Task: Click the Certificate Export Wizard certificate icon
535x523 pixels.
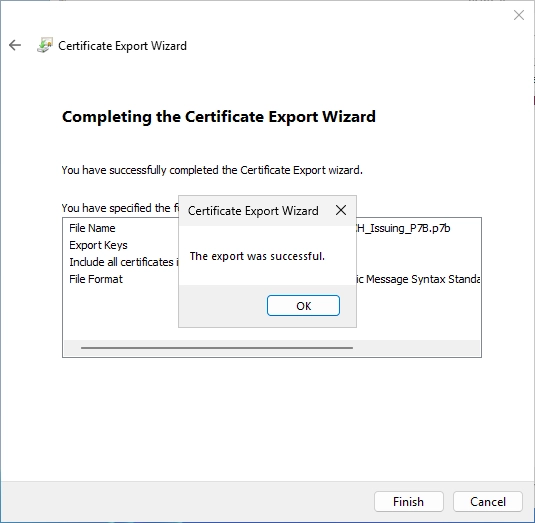Action: click(x=45, y=45)
